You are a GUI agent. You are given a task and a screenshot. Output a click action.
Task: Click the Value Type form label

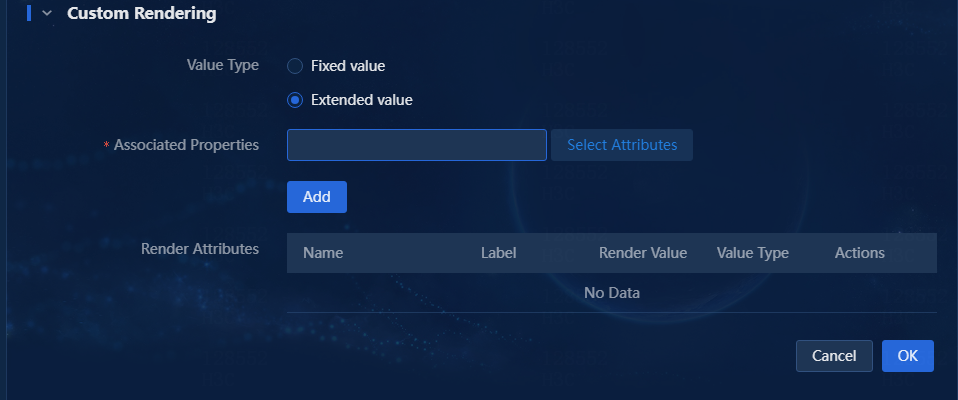coord(222,65)
